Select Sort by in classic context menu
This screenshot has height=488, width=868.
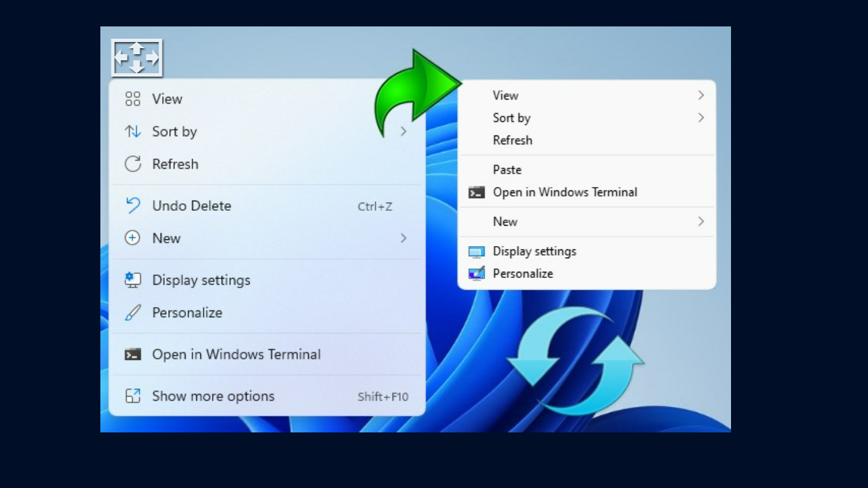click(587, 118)
